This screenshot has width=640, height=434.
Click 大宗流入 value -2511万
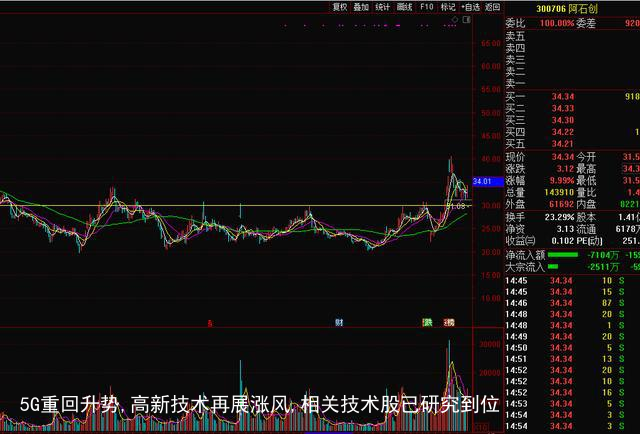[603, 267]
